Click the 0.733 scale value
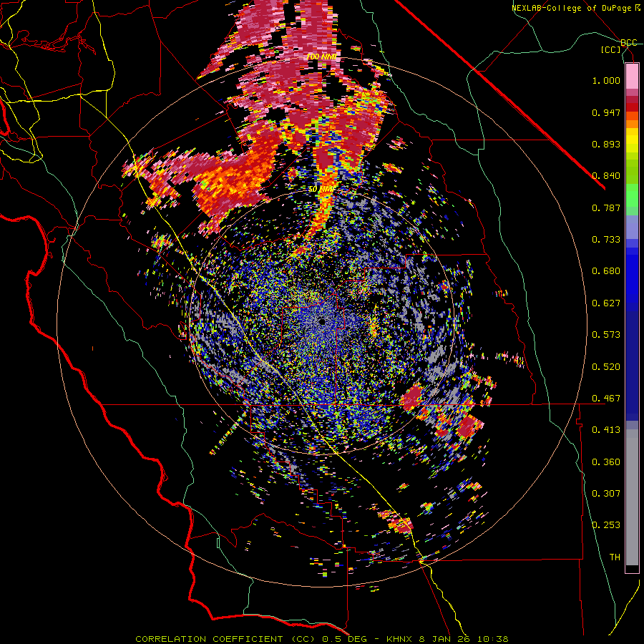644x644 pixels. tap(606, 240)
